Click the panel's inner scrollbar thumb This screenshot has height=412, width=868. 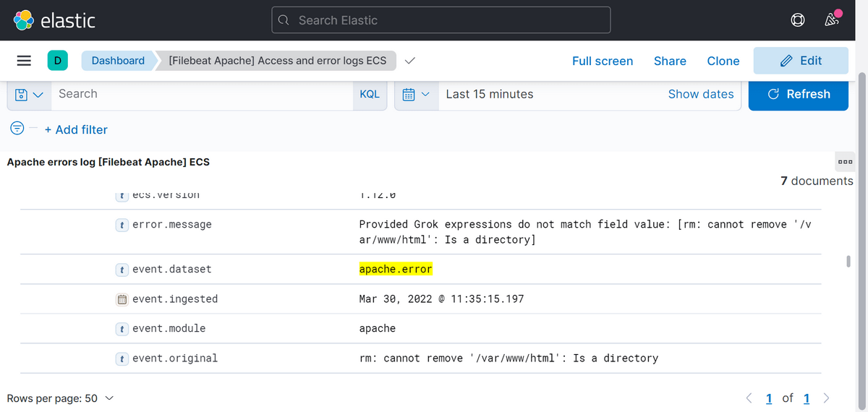point(848,261)
